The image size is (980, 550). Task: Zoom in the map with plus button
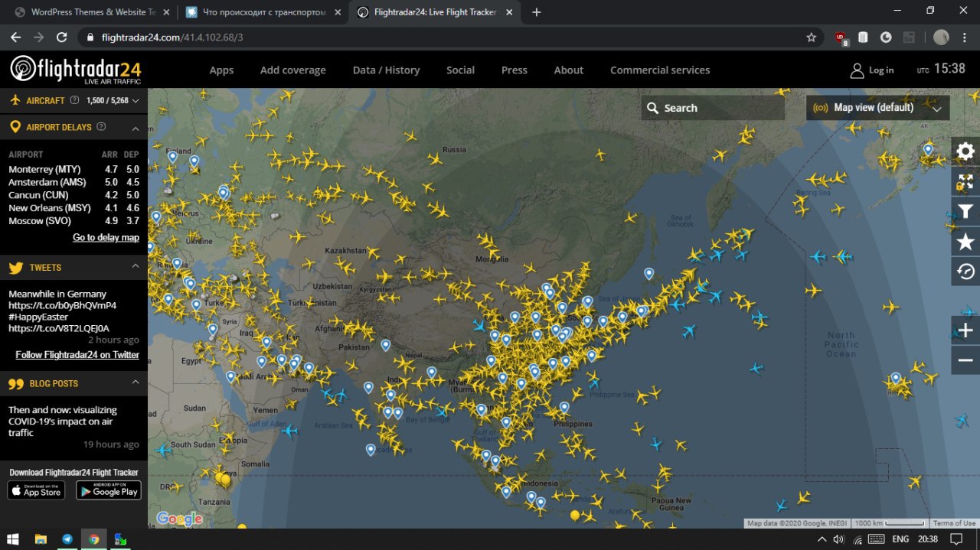point(965,330)
